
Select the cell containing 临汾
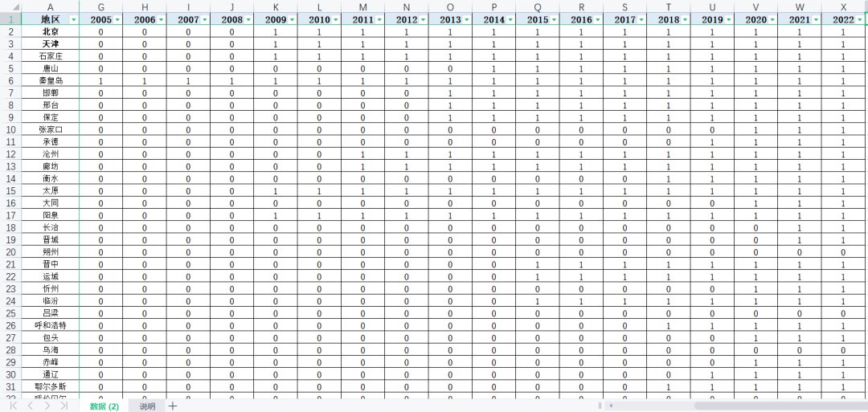tap(51, 301)
